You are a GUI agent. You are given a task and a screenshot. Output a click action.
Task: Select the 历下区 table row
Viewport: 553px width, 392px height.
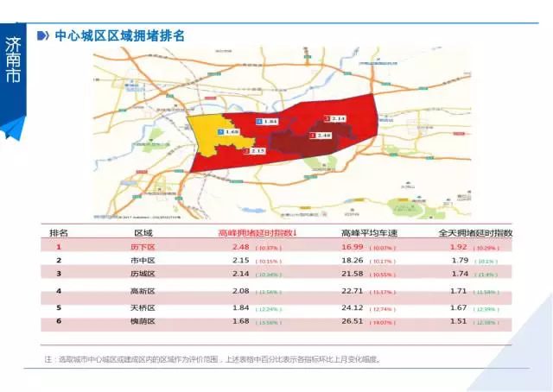[276, 246]
